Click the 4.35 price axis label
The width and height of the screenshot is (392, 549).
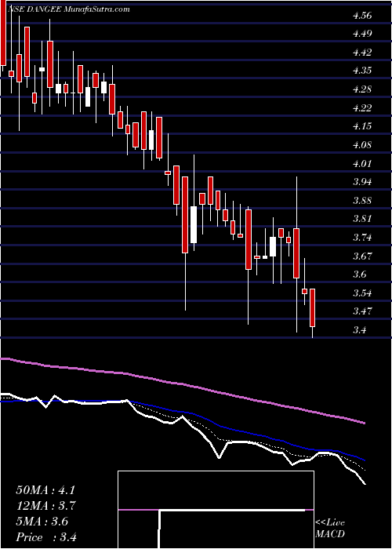click(362, 71)
